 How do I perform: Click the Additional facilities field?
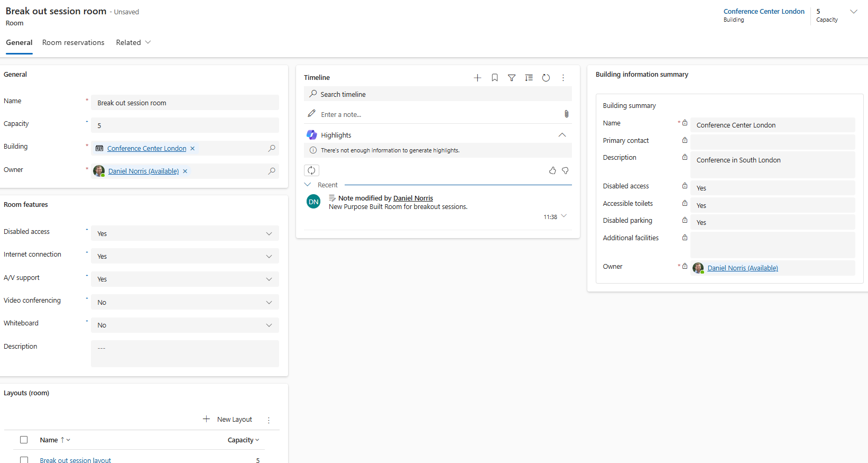pos(773,245)
